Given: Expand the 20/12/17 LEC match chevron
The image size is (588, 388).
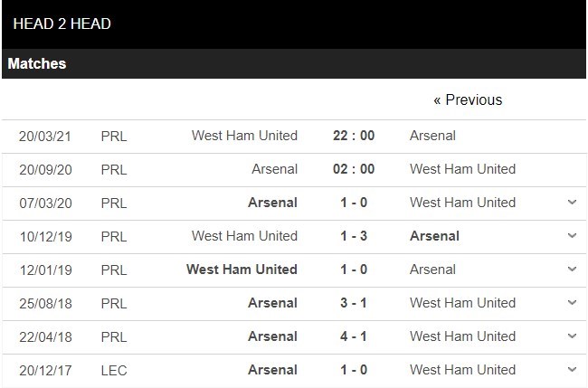Looking at the screenshot, I should pyautogui.click(x=572, y=370).
